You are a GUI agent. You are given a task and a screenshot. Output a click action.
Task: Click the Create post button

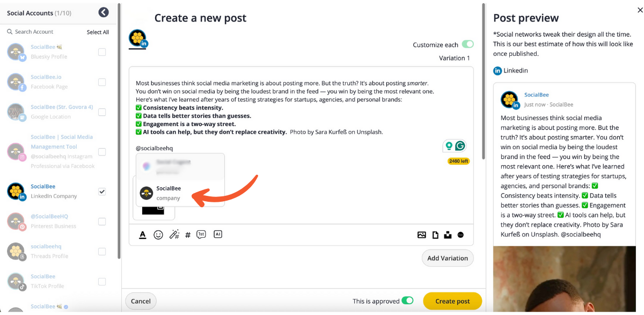coord(452,301)
